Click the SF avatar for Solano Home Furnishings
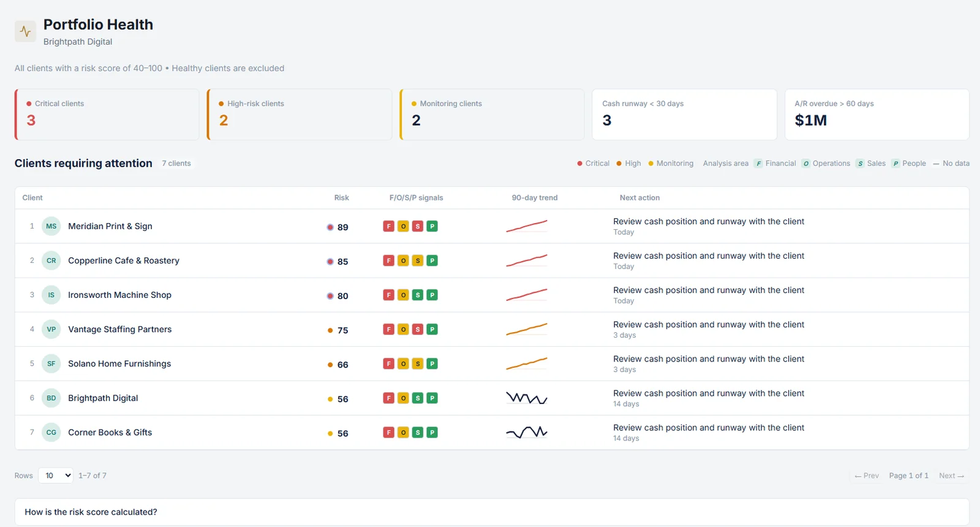980x527 pixels. pyautogui.click(x=51, y=363)
